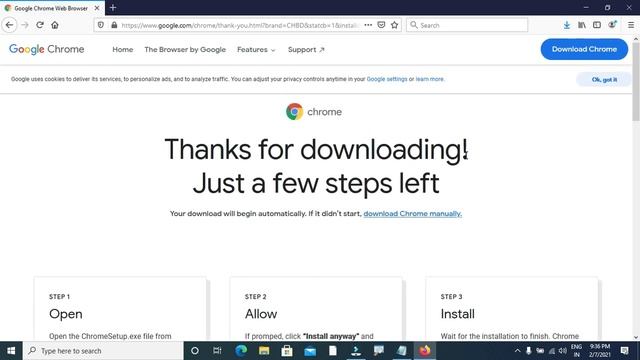Open Firefox account icon
This screenshot has height=360, width=640.
point(612,25)
